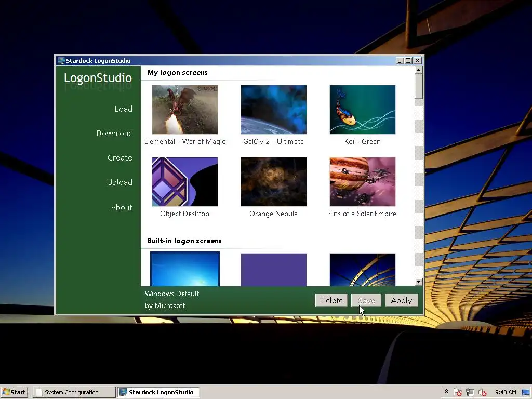The image size is (532, 399).
Task: Close the Stardock LogonStudio window
Action: (x=418, y=61)
